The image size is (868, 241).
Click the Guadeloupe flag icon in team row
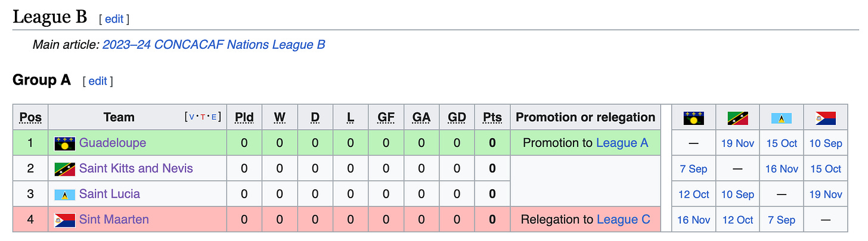[64, 143]
